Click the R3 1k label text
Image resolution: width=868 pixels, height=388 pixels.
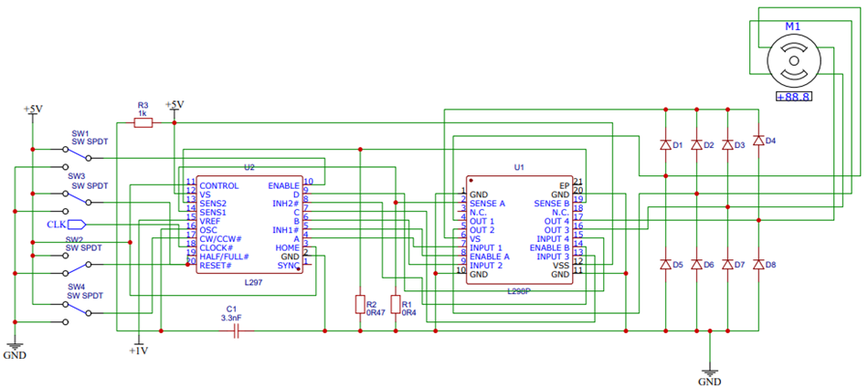pyautogui.click(x=143, y=109)
